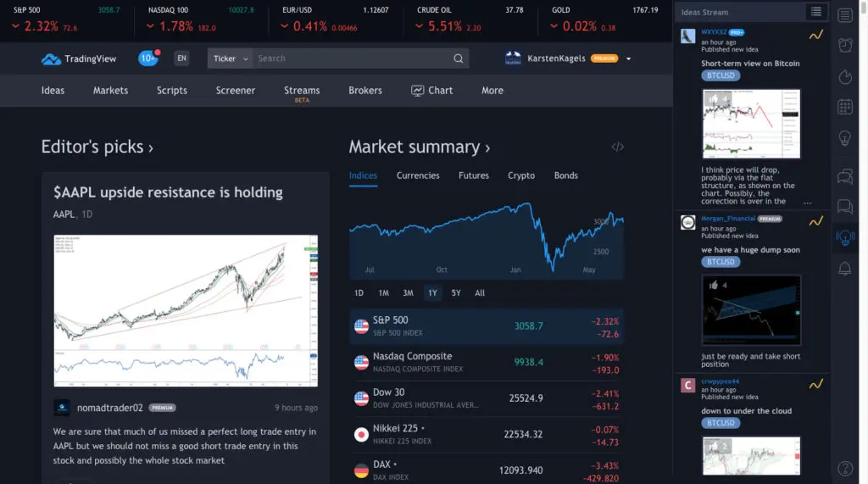Viewport: 868px width, 484px height.
Task: Open the Screener menu
Action: (235, 90)
